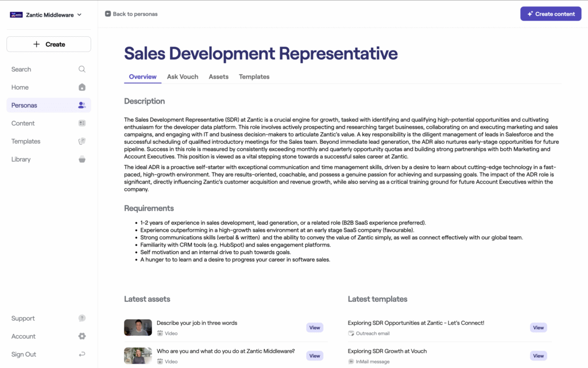Image resolution: width=588 pixels, height=368 pixels.
Task: Click the Back to personas arrow icon
Action: [x=107, y=14]
